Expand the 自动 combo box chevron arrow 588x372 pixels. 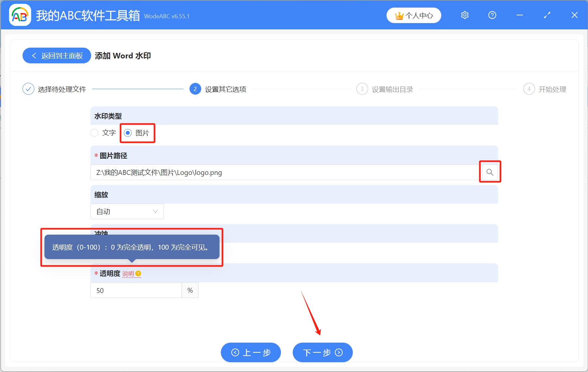point(155,211)
